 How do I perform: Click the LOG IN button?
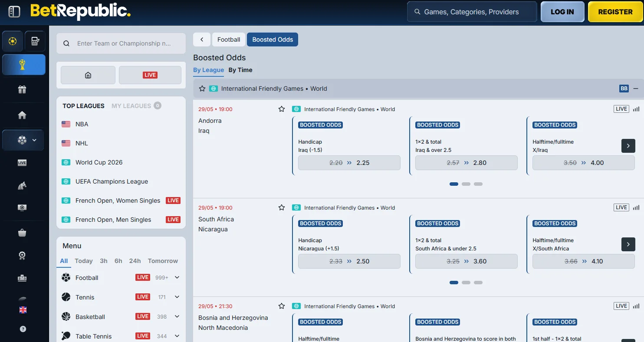tap(562, 12)
